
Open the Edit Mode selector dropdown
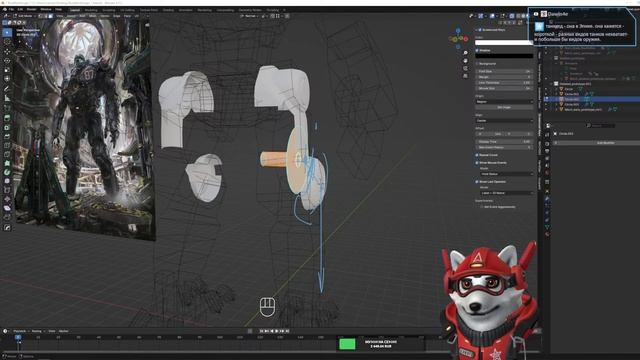coord(24,16)
